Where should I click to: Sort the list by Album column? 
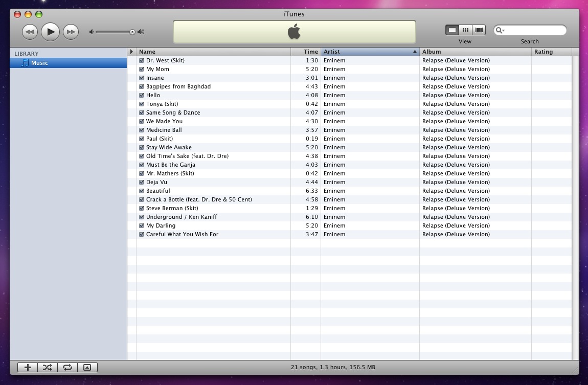475,52
